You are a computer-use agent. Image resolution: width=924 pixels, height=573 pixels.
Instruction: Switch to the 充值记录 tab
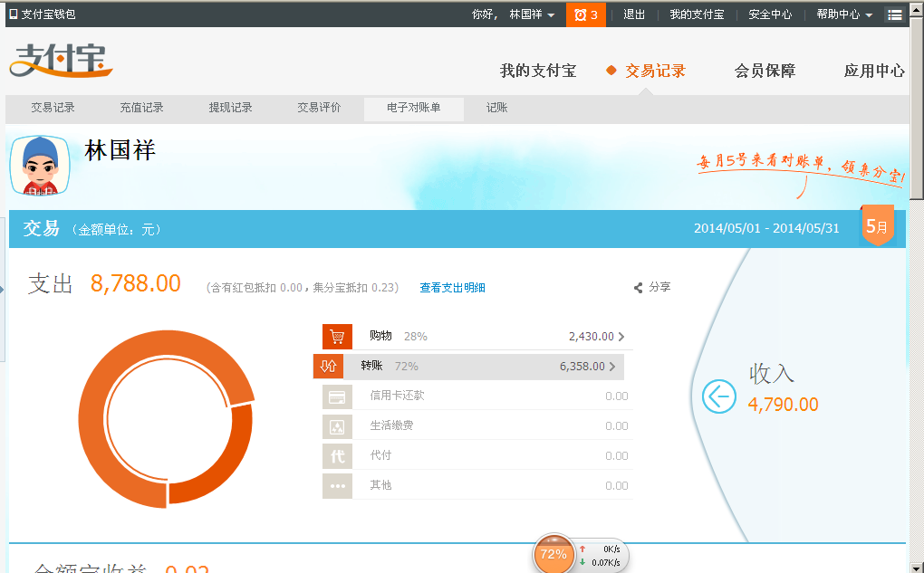141,108
